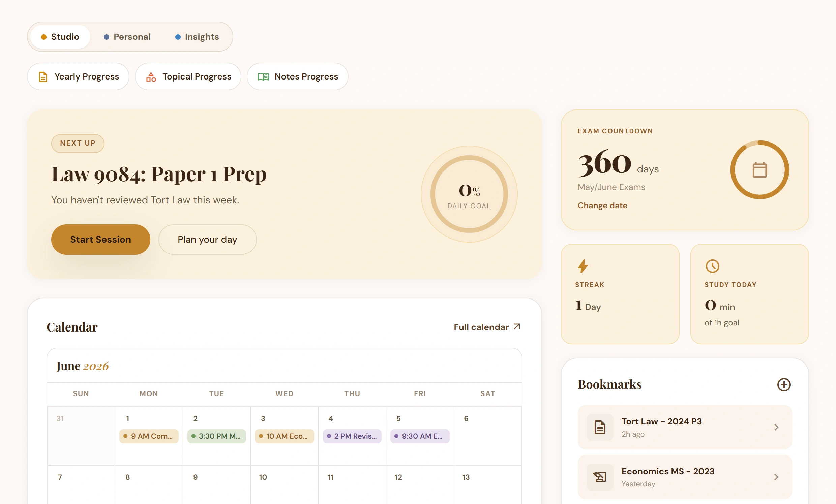Click the Topical Progress shapes icon
836x504 pixels.
[x=151, y=77]
